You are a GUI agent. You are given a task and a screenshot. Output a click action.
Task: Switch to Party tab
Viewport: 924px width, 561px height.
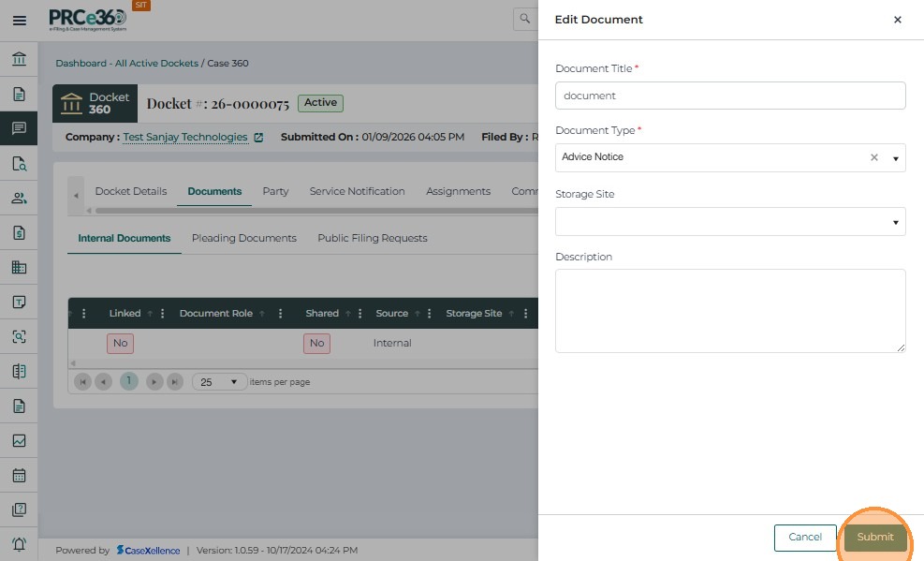point(275,191)
